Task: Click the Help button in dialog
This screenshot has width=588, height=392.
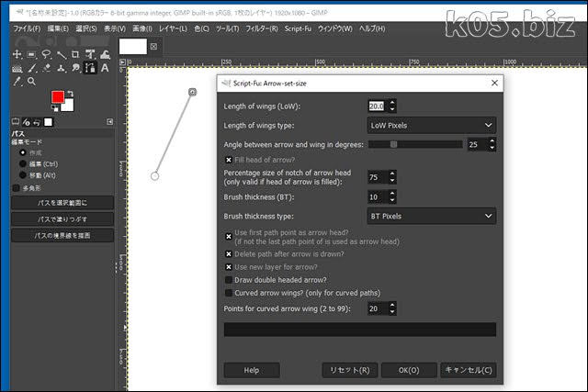Action: pyautogui.click(x=252, y=370)
